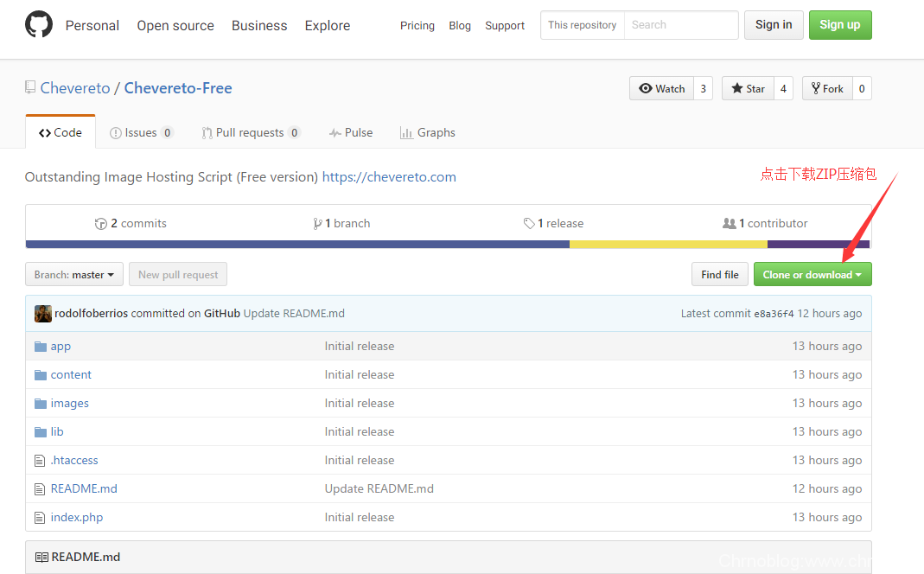Image resolution: width=924 pixels, height=574 pixels.
Task: Open the Clone or download dropdown
Action: [x=812, y=275]
